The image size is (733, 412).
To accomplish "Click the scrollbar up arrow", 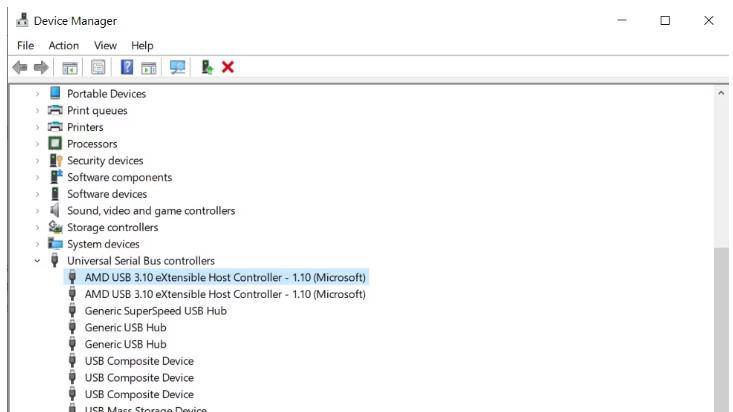I will 721,93.
